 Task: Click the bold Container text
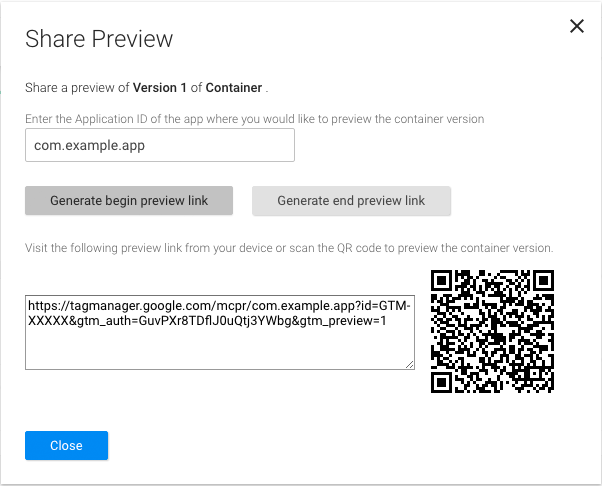pyautogui.click(x=234, y=88)
